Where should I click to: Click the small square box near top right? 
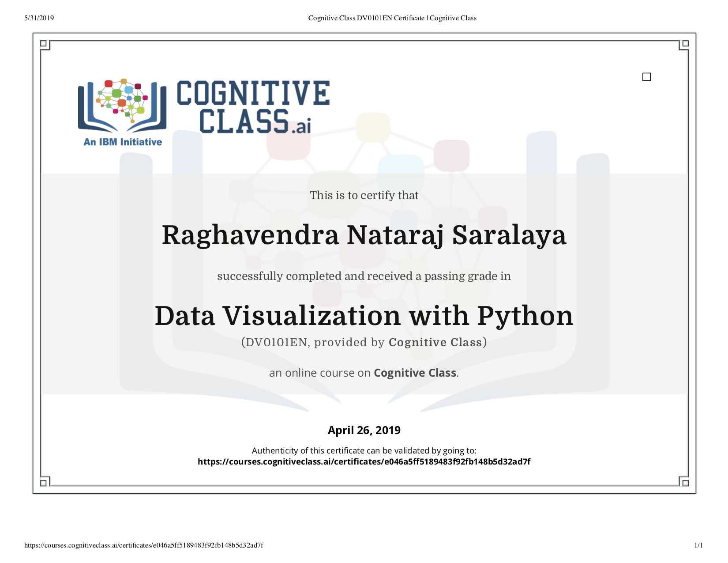(x=646, y=77)
